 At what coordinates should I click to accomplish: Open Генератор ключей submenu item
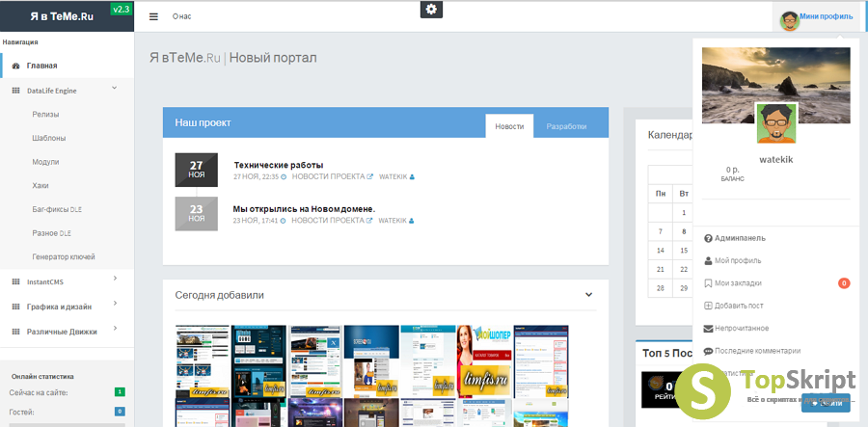[x=64, y=257]
